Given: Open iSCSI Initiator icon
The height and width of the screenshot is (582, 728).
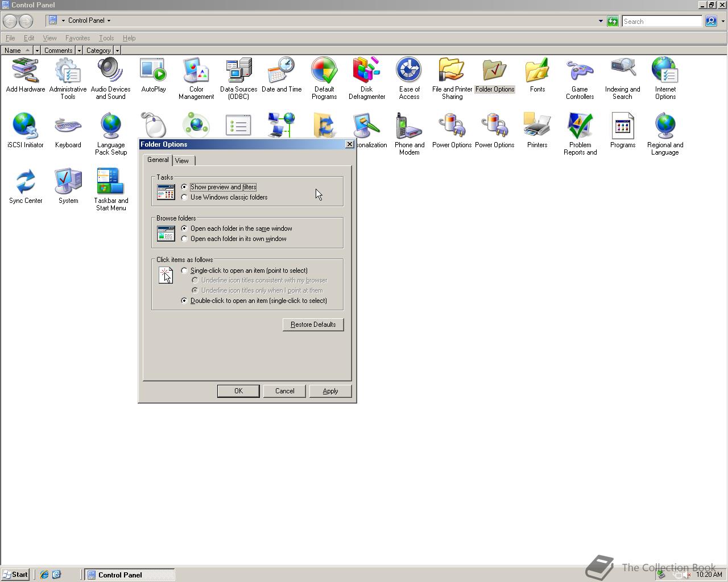Looking at the screenshot, I should pyautogui.click(x=26, y=131).
